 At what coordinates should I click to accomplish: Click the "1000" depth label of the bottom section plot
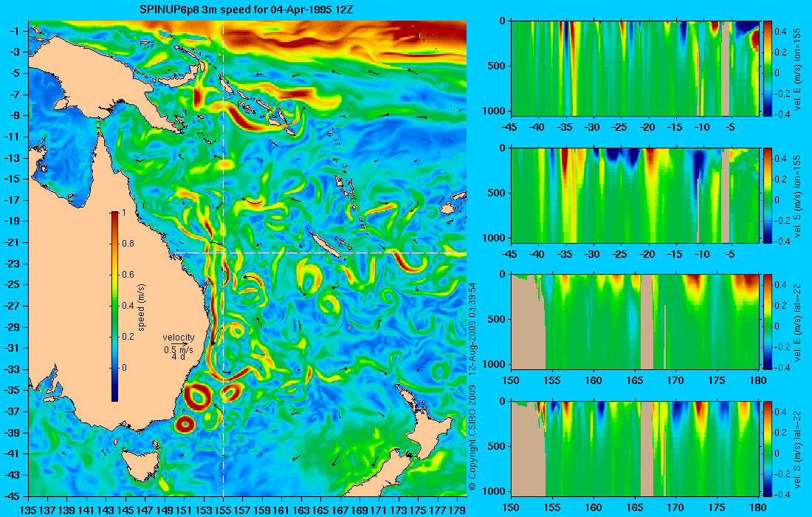(x=495, y=491)
